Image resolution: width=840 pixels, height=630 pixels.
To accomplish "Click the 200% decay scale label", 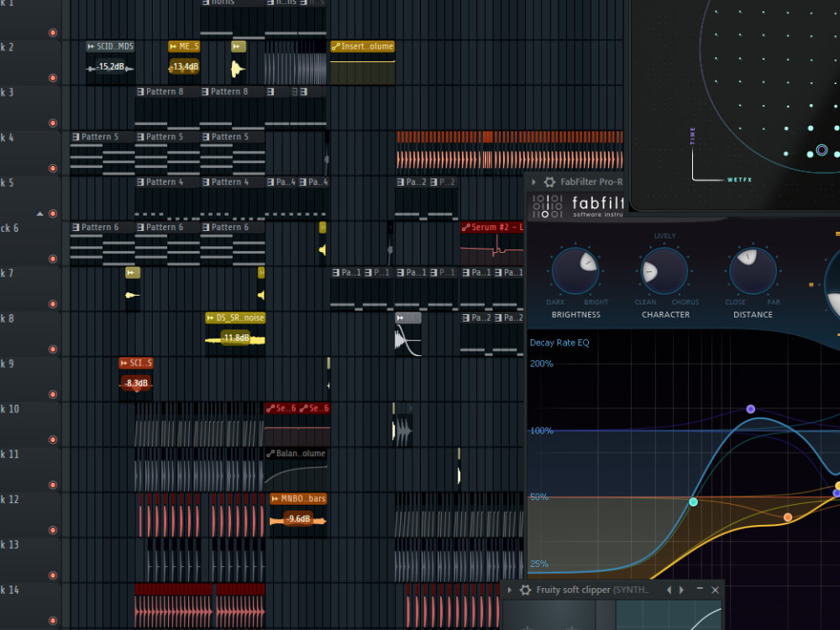I will [541, 364].
